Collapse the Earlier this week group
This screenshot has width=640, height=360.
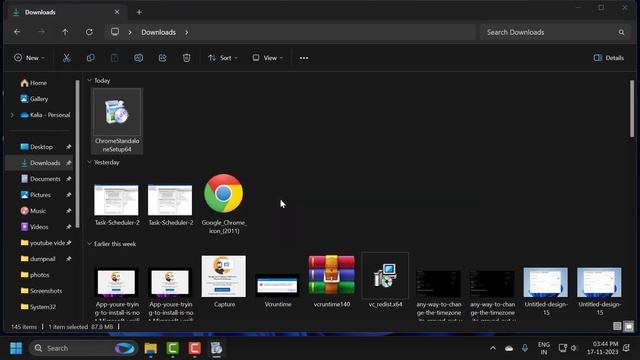click(89, 244)
